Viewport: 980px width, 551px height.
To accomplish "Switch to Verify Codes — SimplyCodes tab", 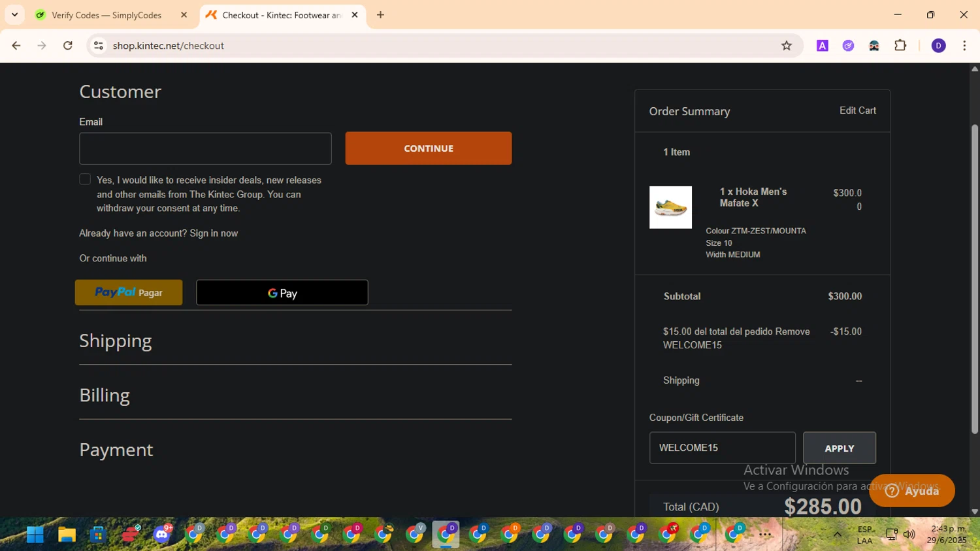I will (x=106, y=15).
